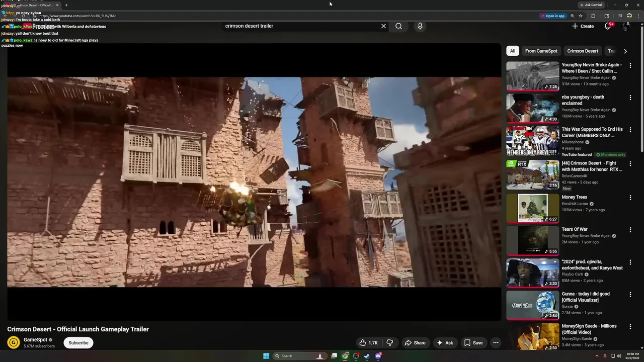Open the 'Tears Of War' video title
The width and height of the screenshot is (644, 362).
click(575, 229)
